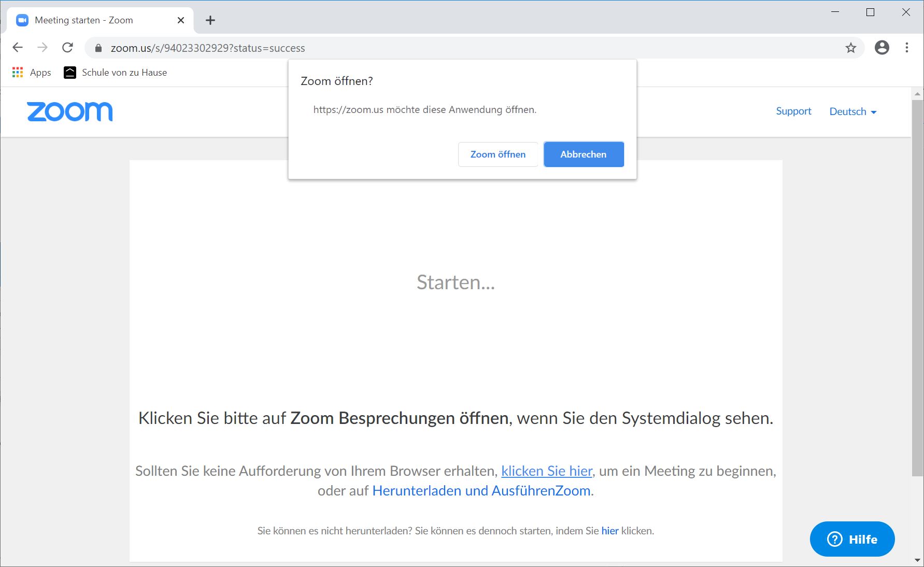Open a new browser tab
The image size is (924, 567).
click(x=210, y=20)
